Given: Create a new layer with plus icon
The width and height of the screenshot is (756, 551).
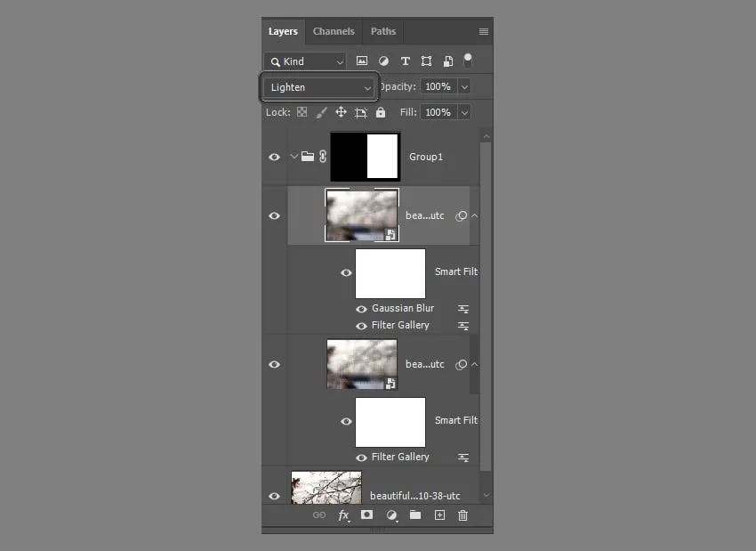Looking at the screenshot, I should coord(439,515).
